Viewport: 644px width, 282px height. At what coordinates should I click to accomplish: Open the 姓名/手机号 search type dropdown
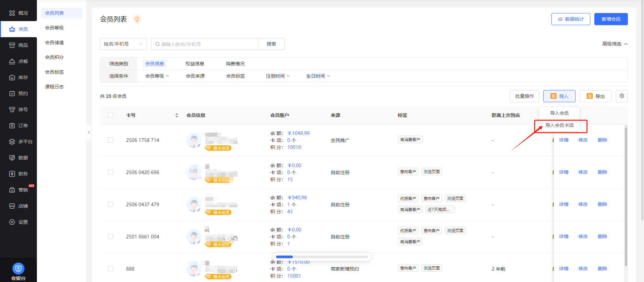[123, 44]
